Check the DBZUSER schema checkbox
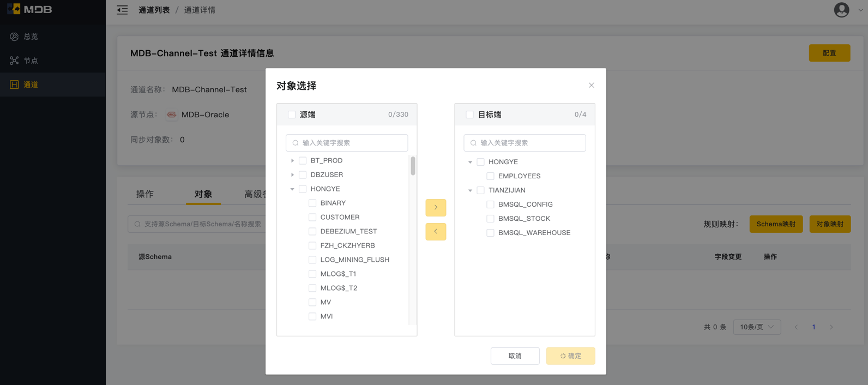The height and width of the screenshot is (385, 868). pyautogui.click(x=303, y=175)
